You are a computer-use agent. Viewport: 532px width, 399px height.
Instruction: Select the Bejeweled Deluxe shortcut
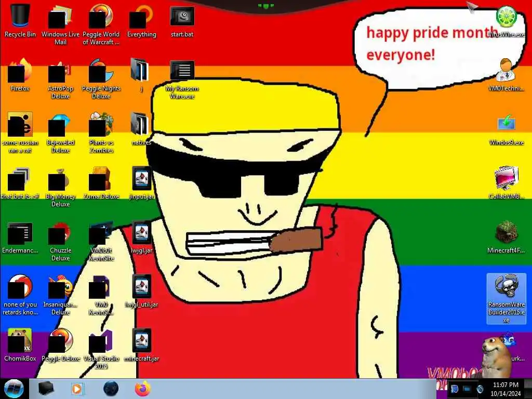pos(60,134)
